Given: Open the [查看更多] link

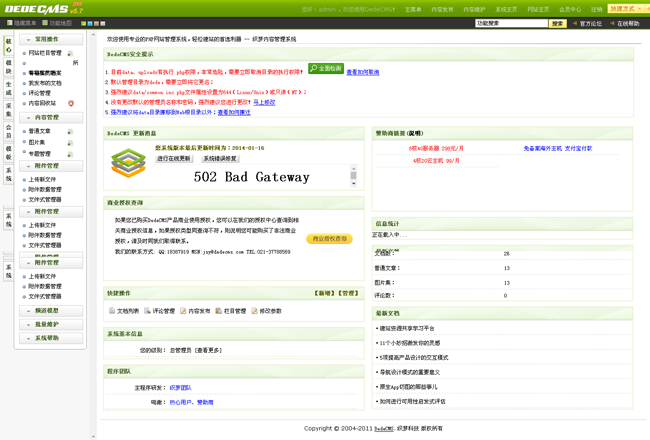Looking at the screenshot, I should point(208,350).
